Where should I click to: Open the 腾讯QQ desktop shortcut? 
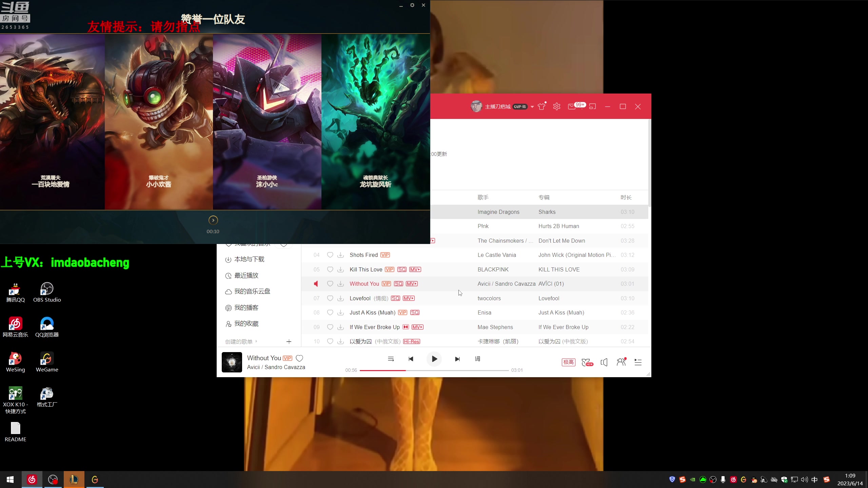pos(15,292)
